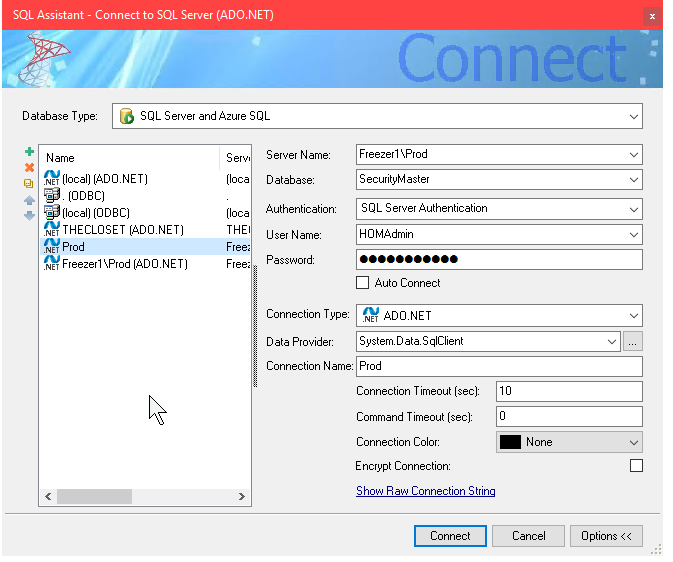
Task: Click the Server column header in list
Action: [235, 158]
